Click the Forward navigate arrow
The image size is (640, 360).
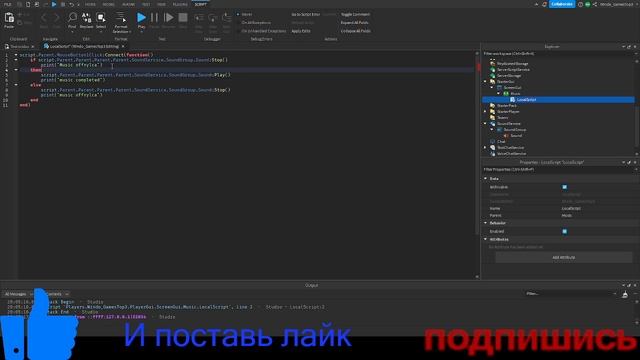coord(57,18)
